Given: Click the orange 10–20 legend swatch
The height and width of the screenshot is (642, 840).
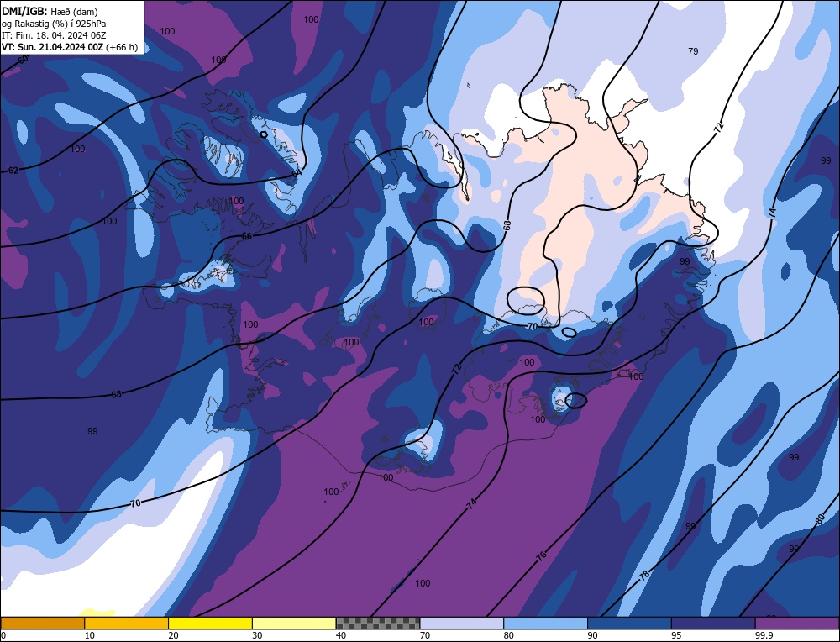Looking at the screenshot, I should [x=127, y=624].
